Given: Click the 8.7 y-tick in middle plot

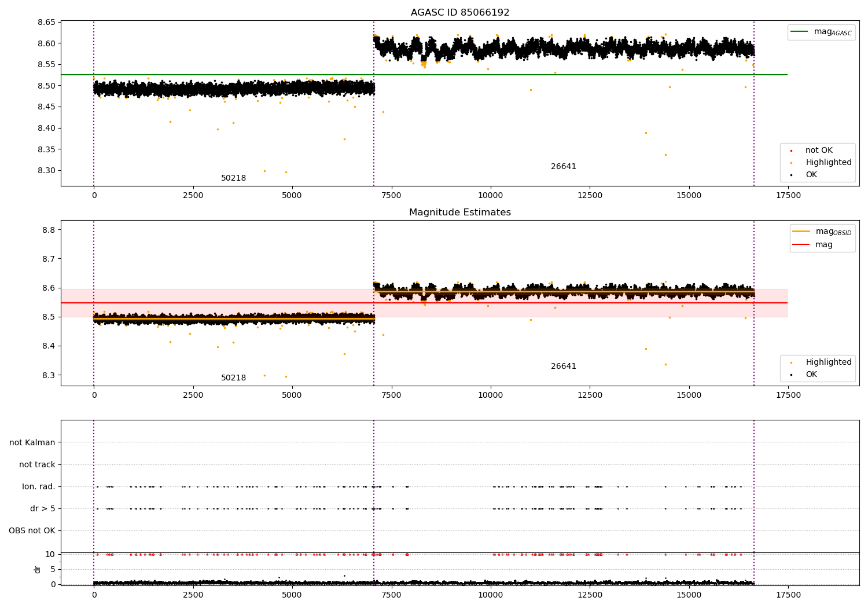Looking at the screenshot, I should point(49,259).
